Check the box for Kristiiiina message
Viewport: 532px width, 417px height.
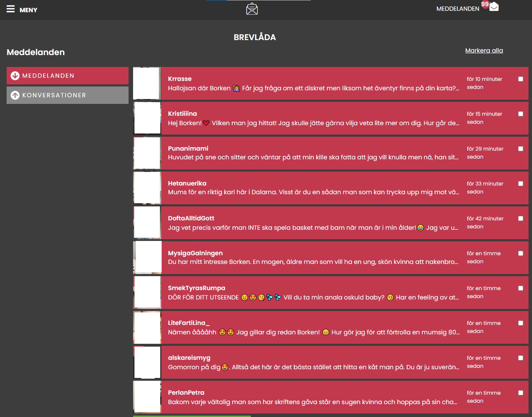click(x=521, y=114)
